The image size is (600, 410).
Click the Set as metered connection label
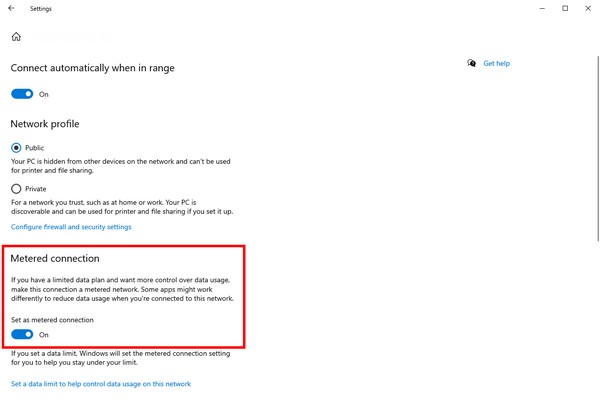coord(52,320)
